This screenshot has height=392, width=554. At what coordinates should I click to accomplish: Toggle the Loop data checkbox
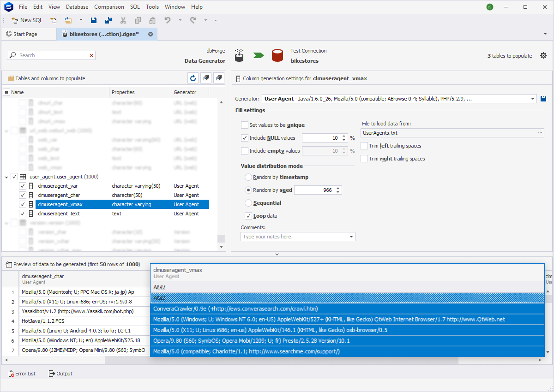[248, 216]
